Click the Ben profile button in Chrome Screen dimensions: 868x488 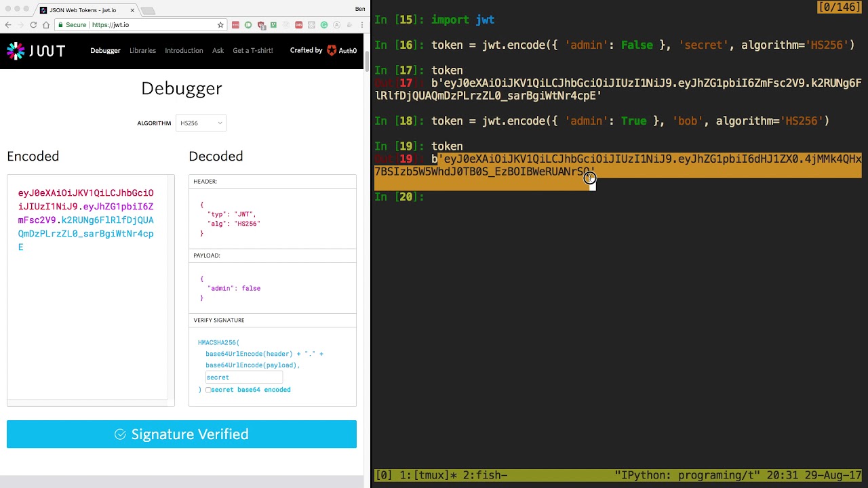click(x=360, y=9)
